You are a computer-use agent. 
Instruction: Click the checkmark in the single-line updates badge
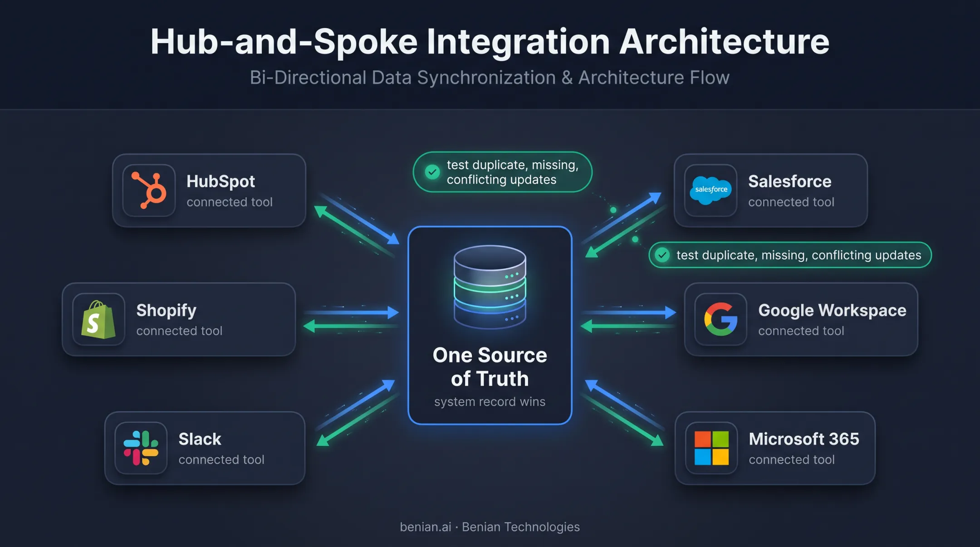[662, 255]
